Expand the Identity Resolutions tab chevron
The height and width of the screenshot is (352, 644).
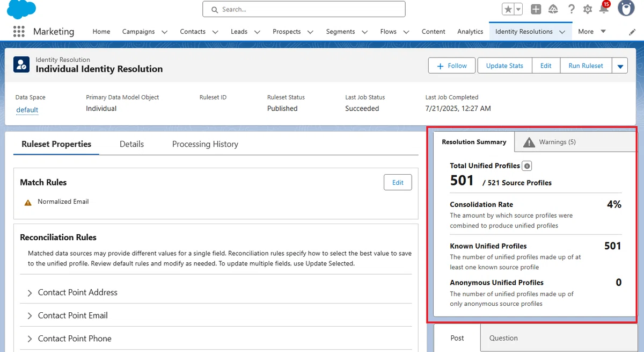point(562,32)
